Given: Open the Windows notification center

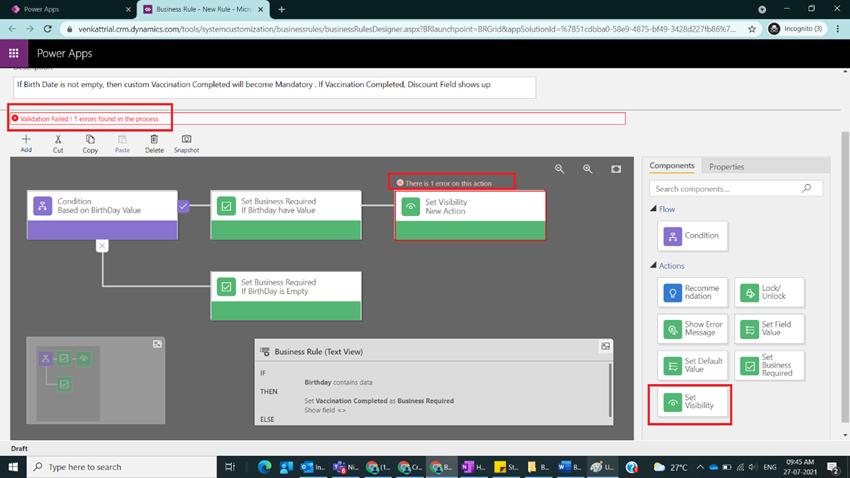Looking at the screenshot, I should [834, 467].
